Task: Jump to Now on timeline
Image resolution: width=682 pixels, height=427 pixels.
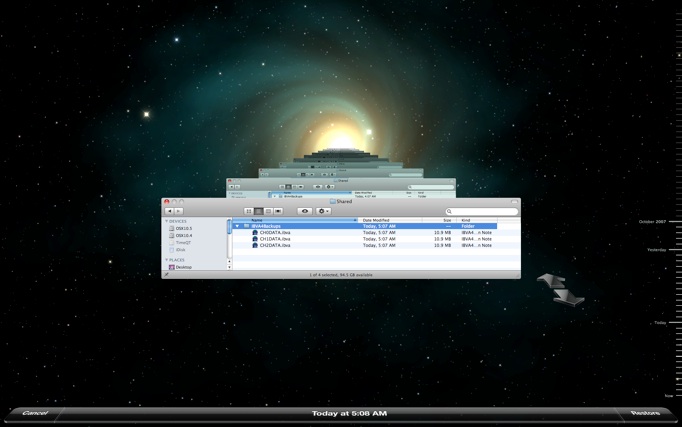Action: tap(669, 396)
